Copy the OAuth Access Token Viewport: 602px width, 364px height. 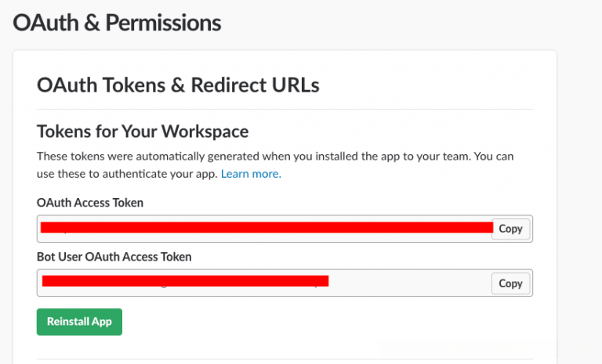click(510, 229)
